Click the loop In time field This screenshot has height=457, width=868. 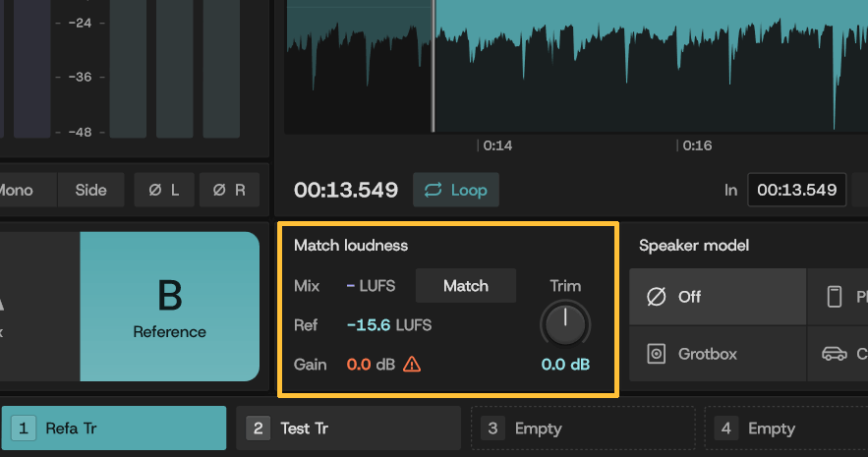(x=796, y=190)
